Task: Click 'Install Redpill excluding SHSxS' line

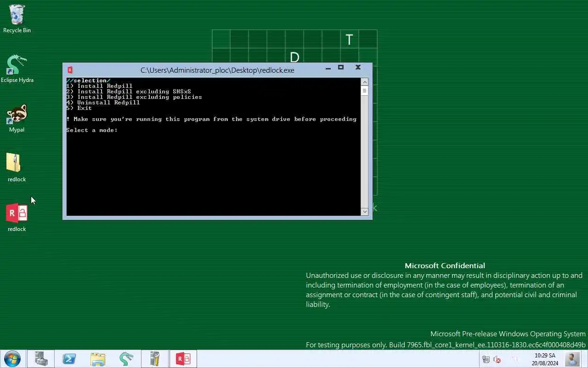Action: 129,92
